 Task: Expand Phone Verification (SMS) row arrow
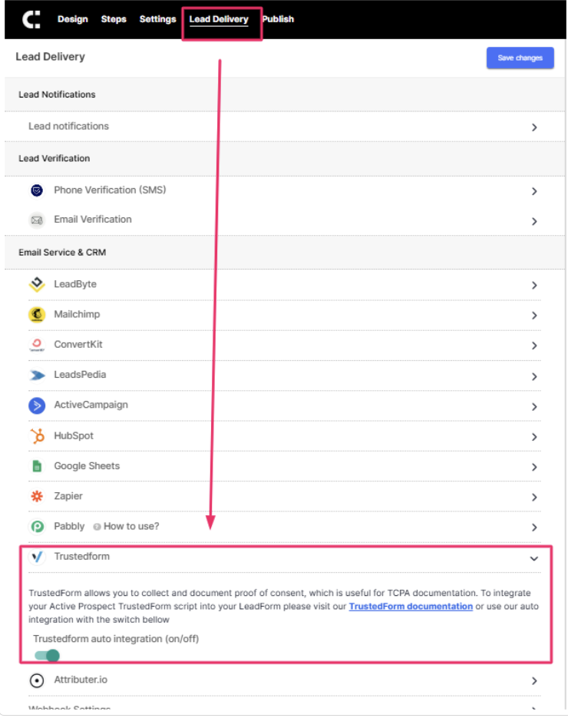click(x=534, y=191)
